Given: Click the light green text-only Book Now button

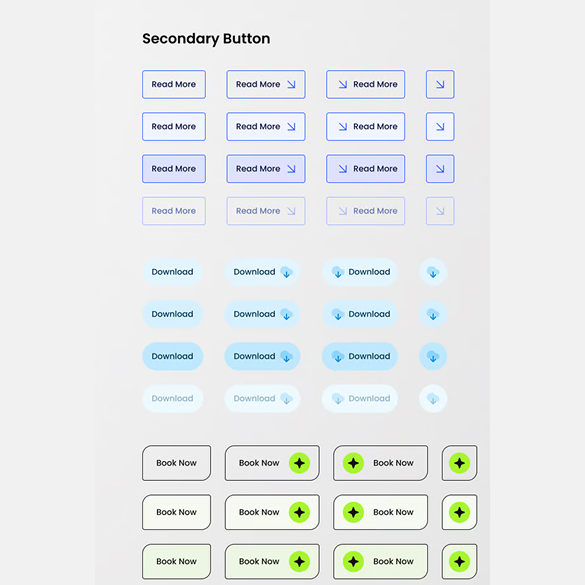Looking at the screenshot, I should click(x=176, y=561).
